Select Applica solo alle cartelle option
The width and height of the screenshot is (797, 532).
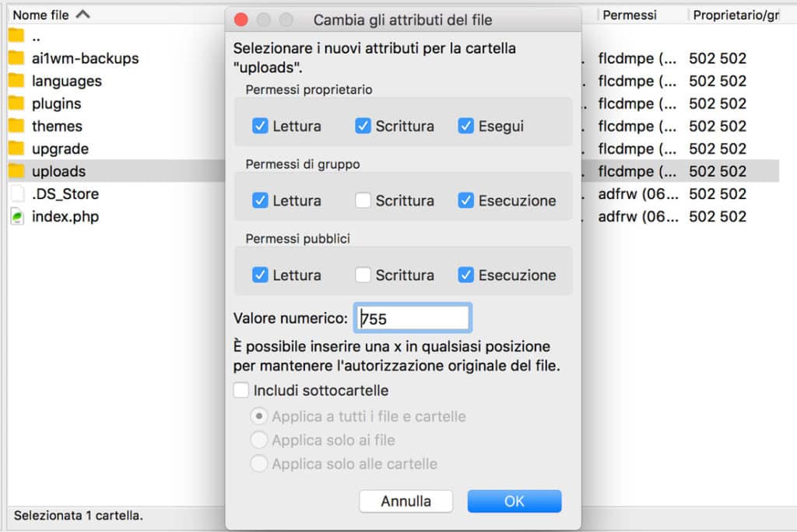tap(259, 464)
